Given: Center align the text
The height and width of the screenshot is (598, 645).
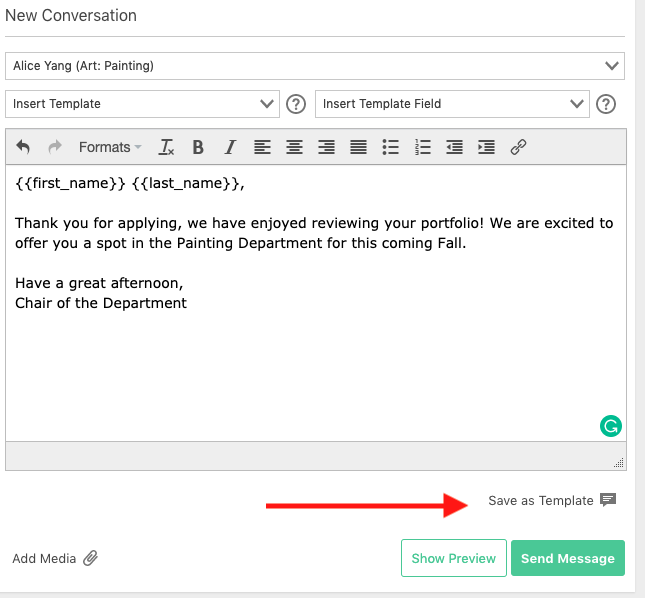Looking at the screenshot, I should [294, 147].
